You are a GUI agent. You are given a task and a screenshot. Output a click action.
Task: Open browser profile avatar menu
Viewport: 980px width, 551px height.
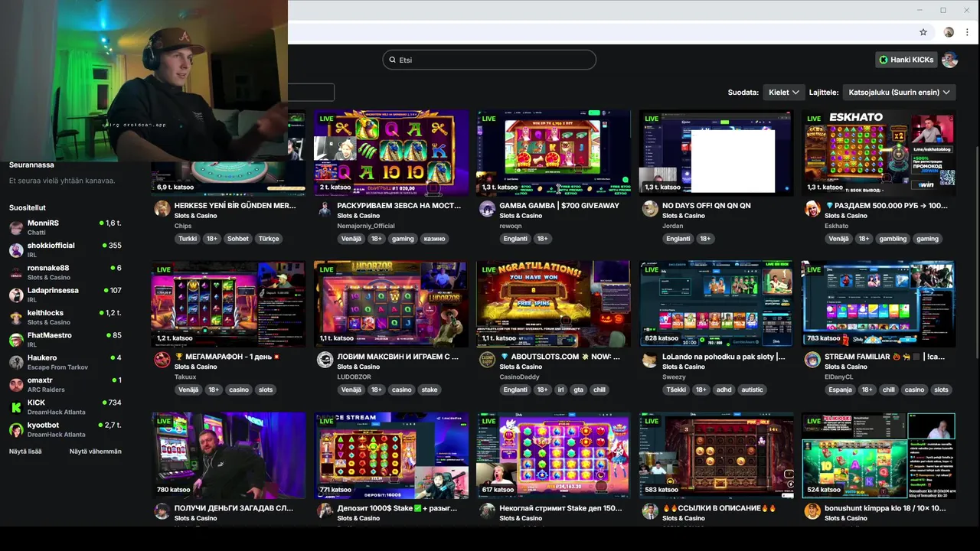(x=949, y=32)
